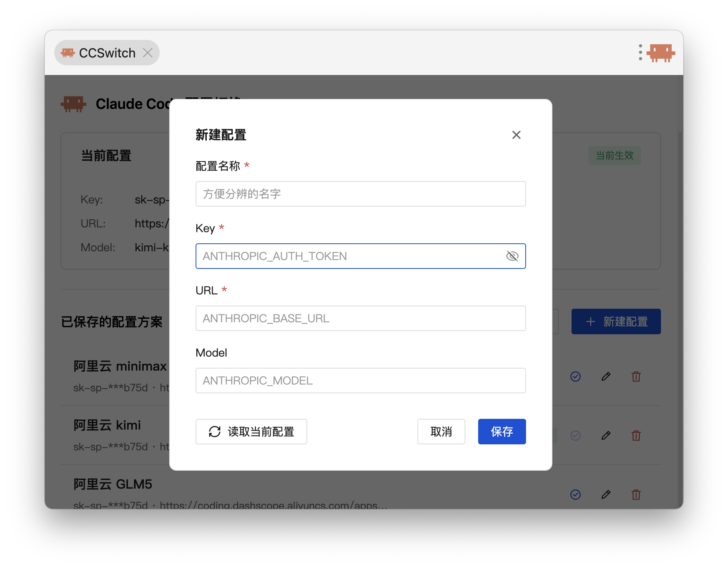The image size is (728, 568).
Task: Click the 阿里云 kimi active checkmark icon
Action: click(576, 436)
